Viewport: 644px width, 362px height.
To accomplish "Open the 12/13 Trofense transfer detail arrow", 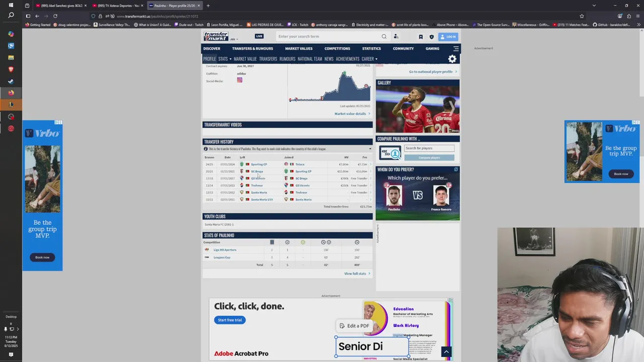I will tap(371, 193).
